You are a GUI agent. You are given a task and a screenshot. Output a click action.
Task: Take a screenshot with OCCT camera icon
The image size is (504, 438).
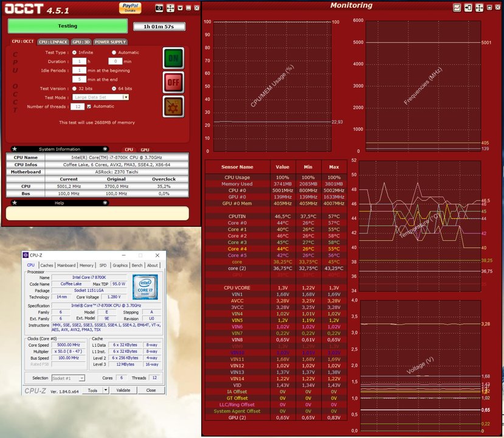[159, 8]
